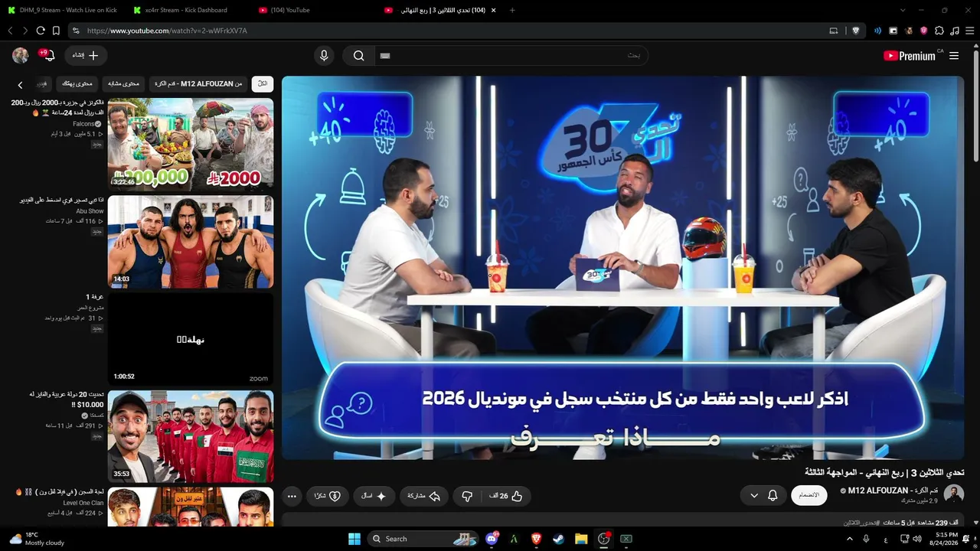Open the 14:03 wrestlers video thumbnail

(x=191, y=242)
